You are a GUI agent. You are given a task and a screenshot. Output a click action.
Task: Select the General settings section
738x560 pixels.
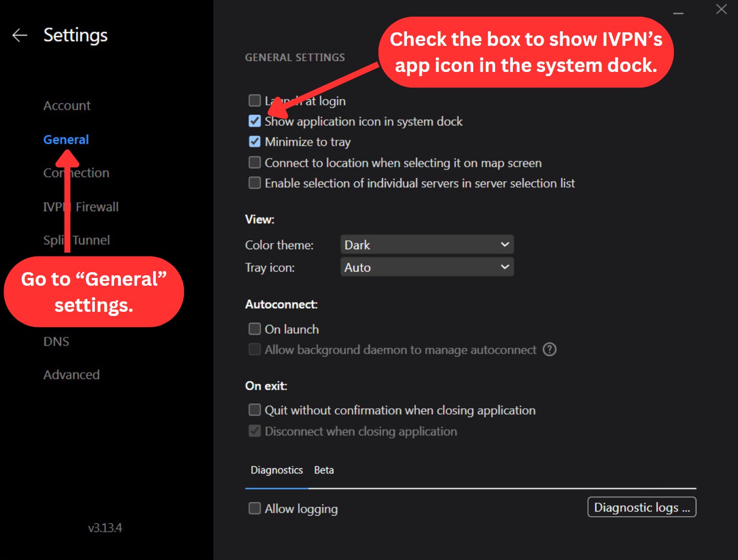coord(66,140)
